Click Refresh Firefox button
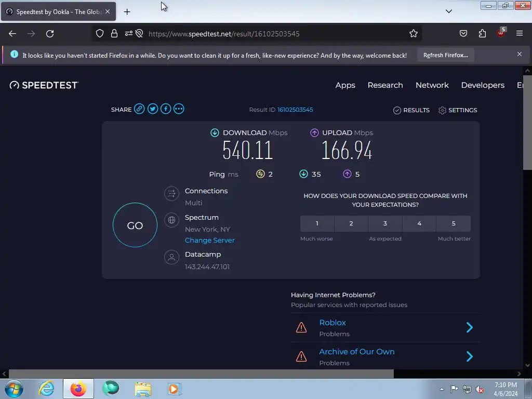The image size is (532, 399). point(445,55)
